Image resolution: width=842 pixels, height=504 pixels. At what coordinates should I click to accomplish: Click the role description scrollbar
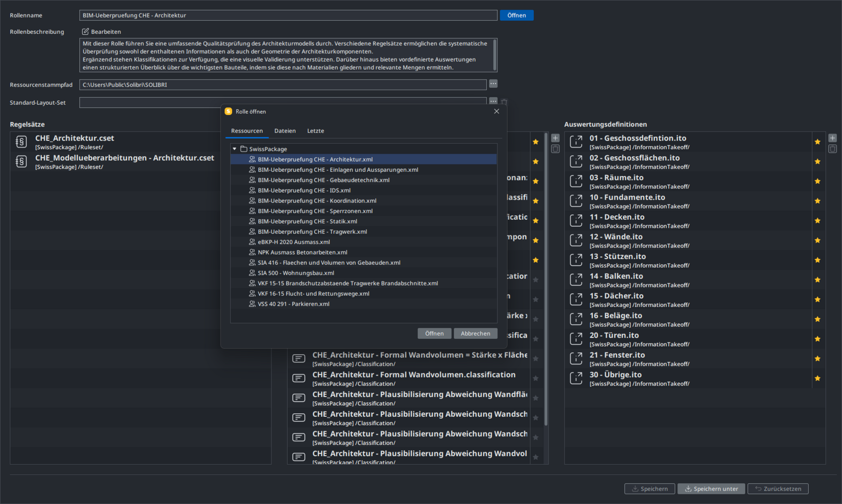[x=494, y=54]
